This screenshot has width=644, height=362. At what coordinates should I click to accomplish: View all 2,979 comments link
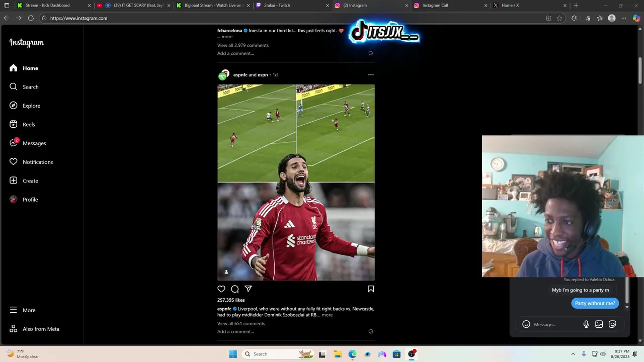[x=243, y=45]
